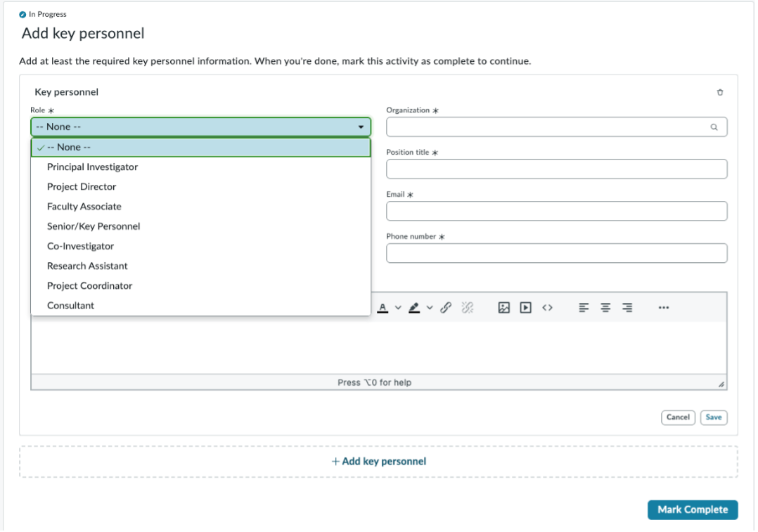The height and width of the screenshot is (532, 758).
Task: Save the key personnel entry
Action: pyautogui.click(x=714, y=417)
